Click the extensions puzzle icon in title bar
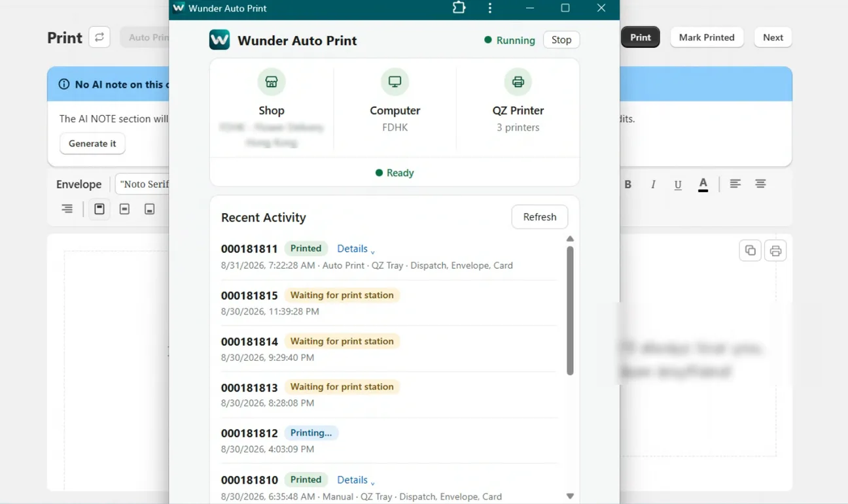 coord(459,8)
